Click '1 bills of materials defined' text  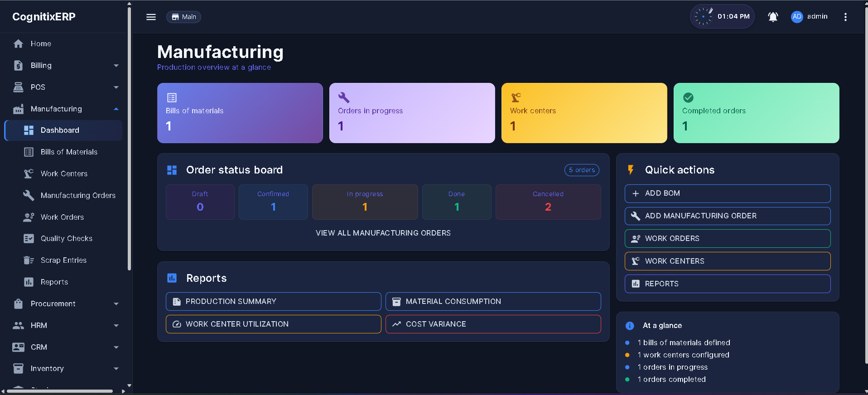point(684,343)
